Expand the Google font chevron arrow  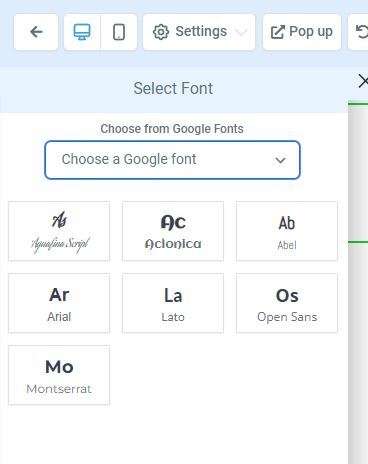[x=280, y=160]
